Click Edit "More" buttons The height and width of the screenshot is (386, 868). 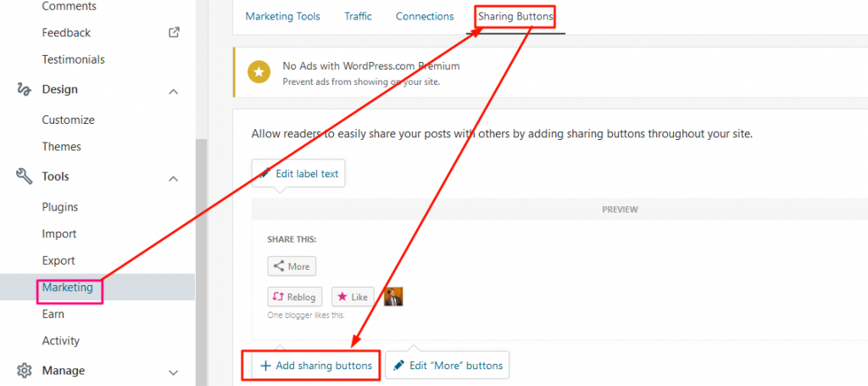click(x=448, y=366)
